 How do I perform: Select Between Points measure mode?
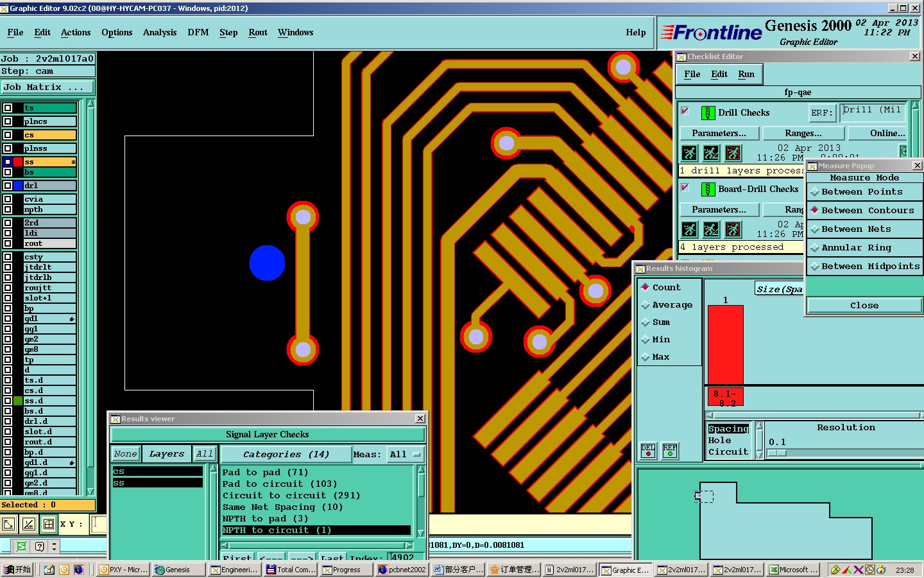click(x=864, y=192)
